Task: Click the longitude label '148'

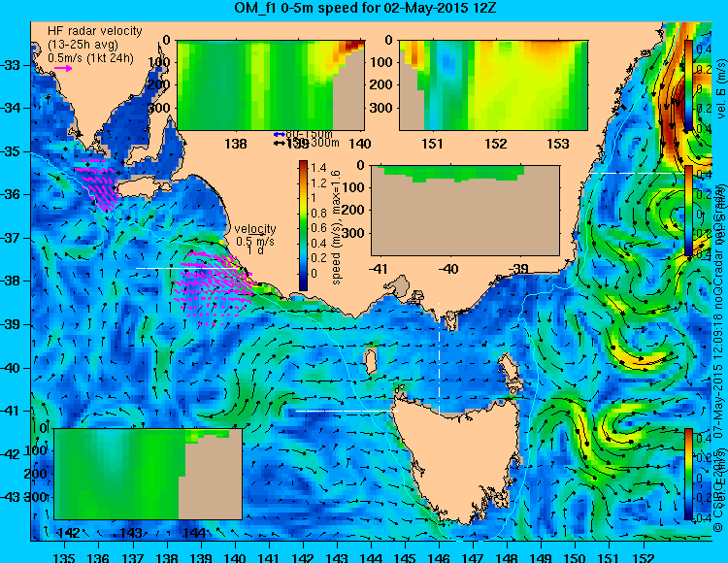Action: (x=507, y=557)
